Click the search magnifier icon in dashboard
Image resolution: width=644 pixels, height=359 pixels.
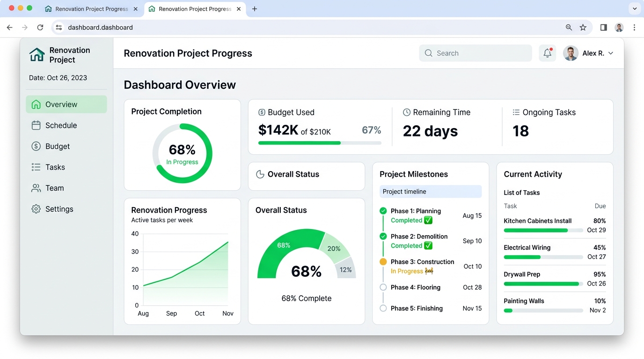click(428, 53)
